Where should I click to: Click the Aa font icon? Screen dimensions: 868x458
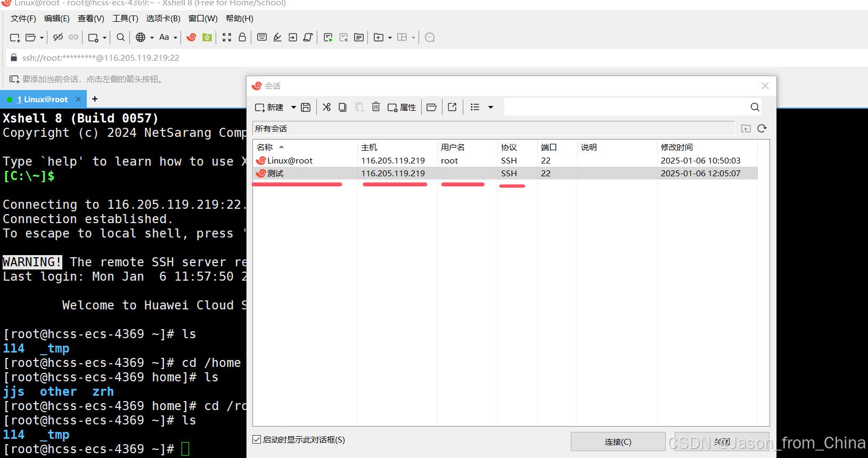[x=164, y=37]
